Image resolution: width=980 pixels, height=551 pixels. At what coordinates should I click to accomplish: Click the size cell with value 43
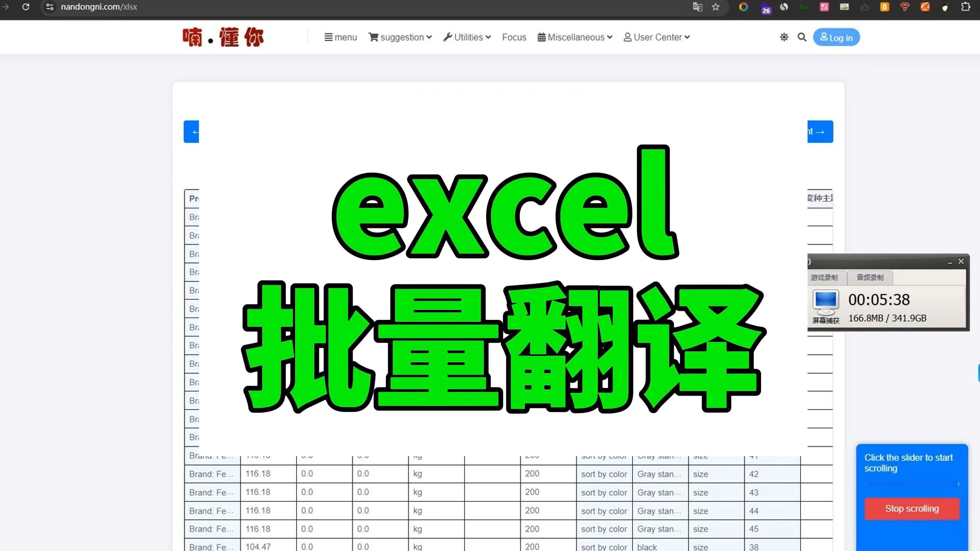pos(772,492)
